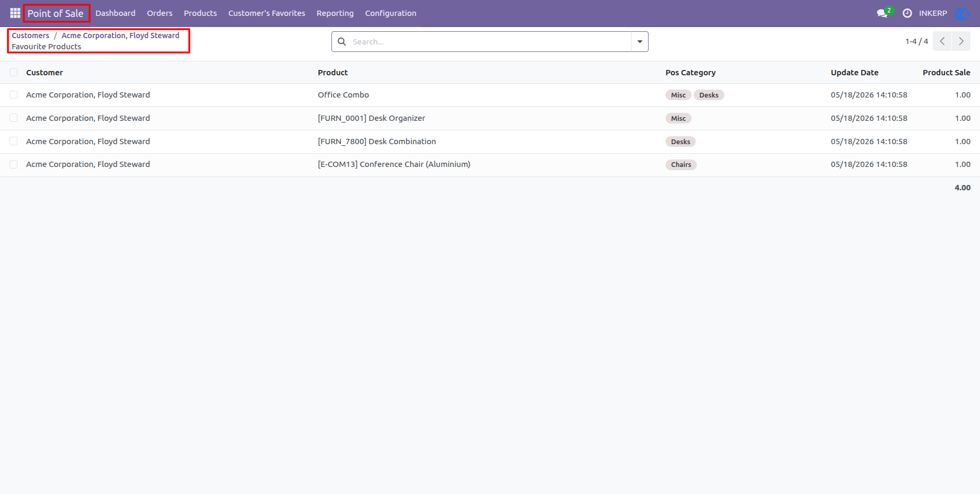Open Acme Corporation, Floyd Steward breadcrumb
The width and height of the screenshot is (980, 494).
[120, 36]
